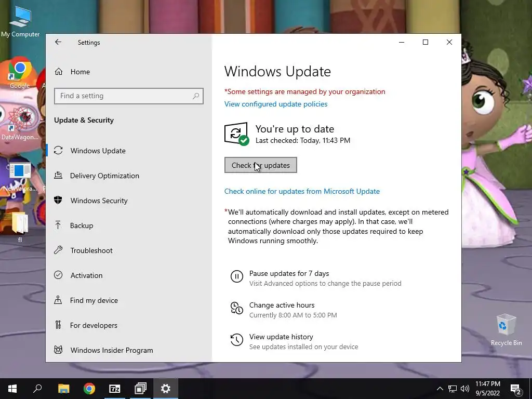The width and height of the screenshot is (532, 399).
Task: Click the Check for updates button
Action: pyautogui.click(x=261, y=165)
